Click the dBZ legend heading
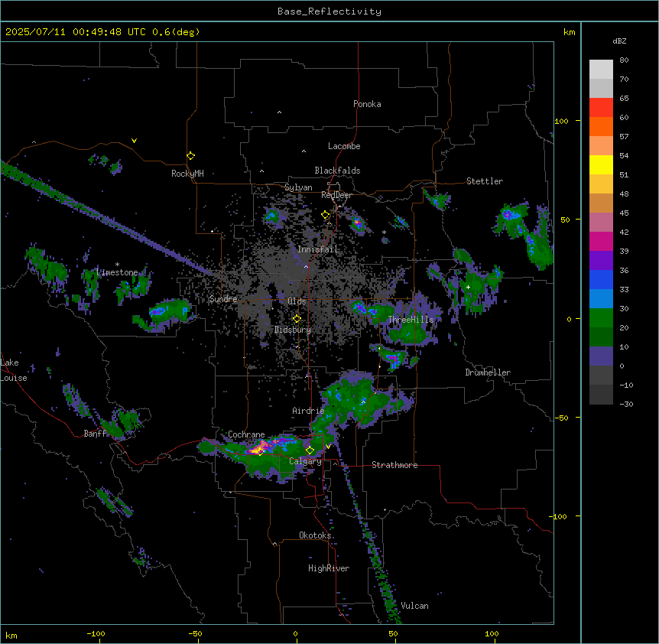659x644 pixels. [619, 41]
